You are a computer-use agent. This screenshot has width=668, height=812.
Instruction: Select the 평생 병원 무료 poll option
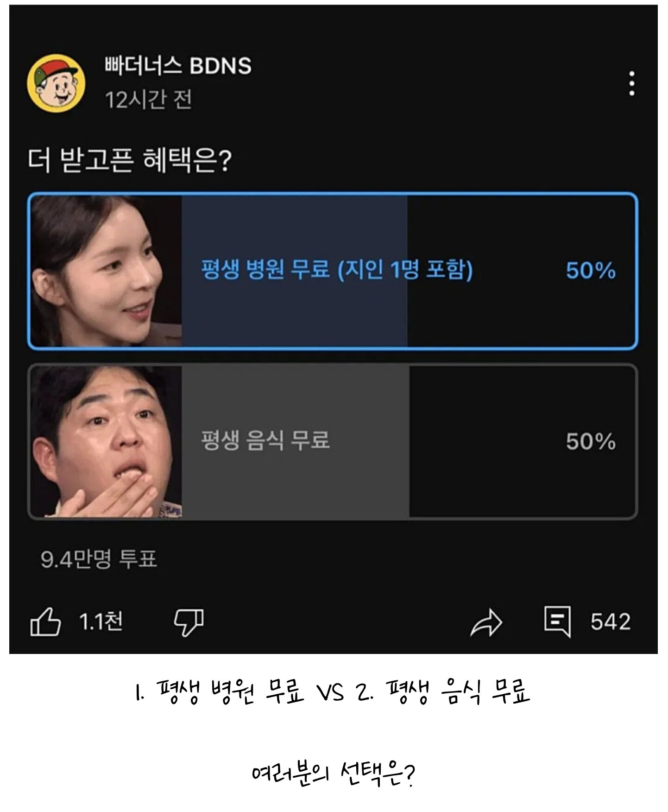[333, 271]
